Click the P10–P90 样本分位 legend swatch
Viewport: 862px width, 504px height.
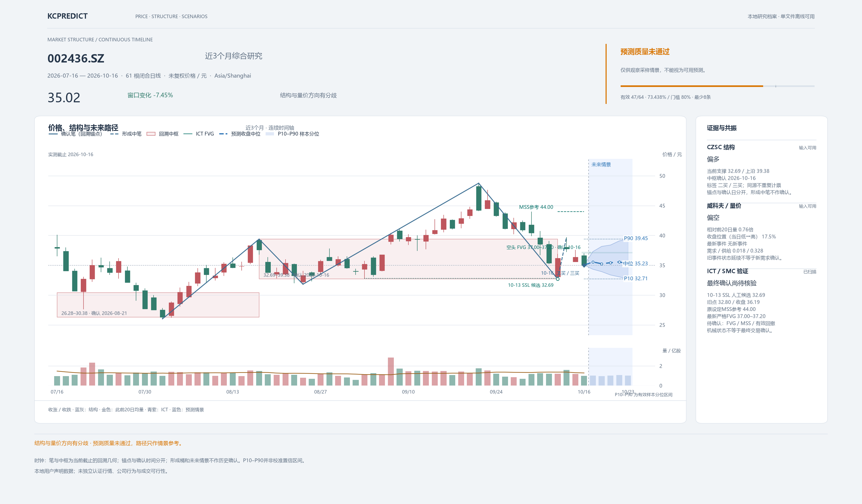(x=270, y=134)
